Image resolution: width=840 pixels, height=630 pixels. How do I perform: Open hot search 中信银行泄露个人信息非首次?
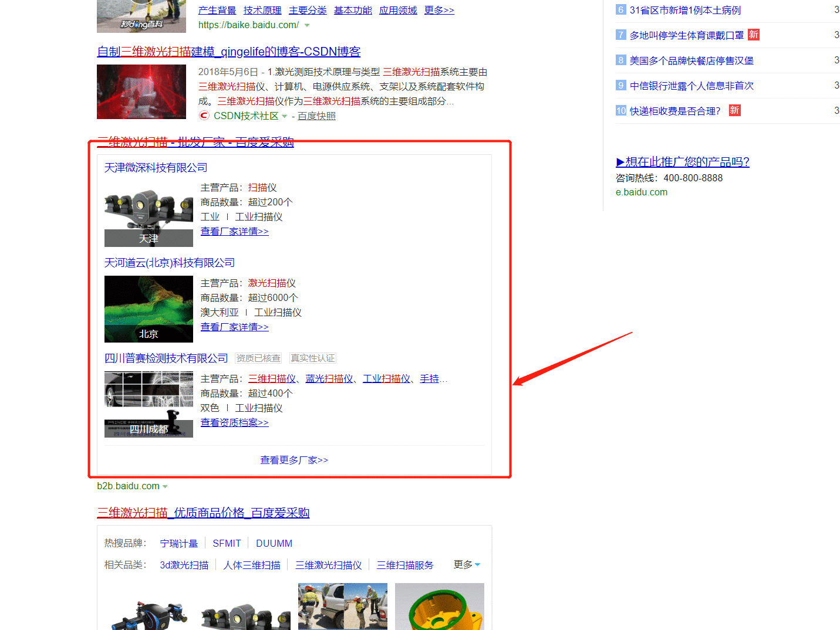tap(691, 86)
